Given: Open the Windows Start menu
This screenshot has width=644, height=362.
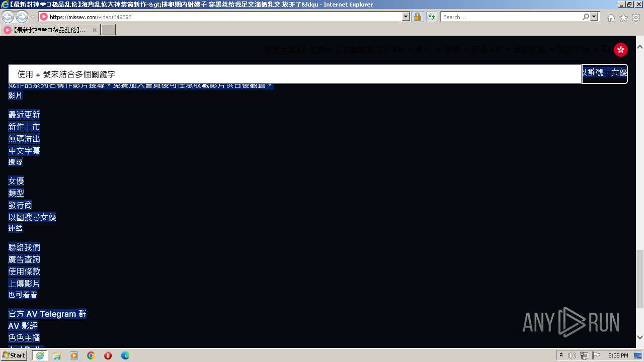Looking at the screenshot, I should click(x=14, y=355).
